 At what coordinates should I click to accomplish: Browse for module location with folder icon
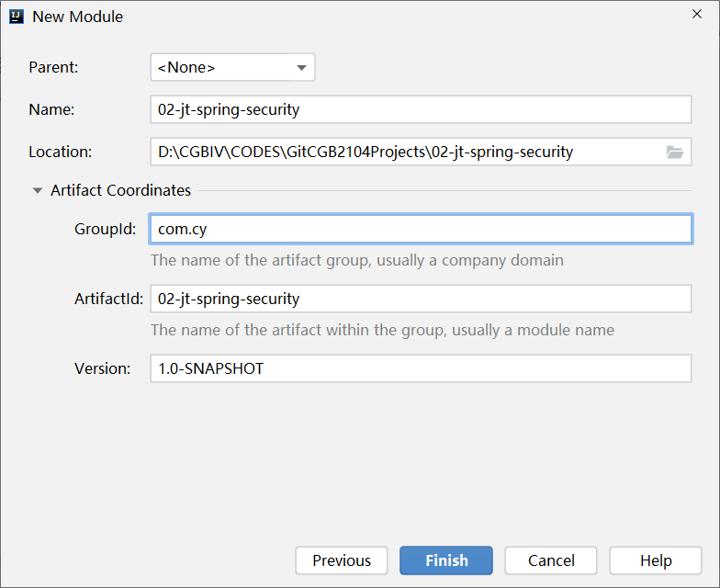[675, 153]
